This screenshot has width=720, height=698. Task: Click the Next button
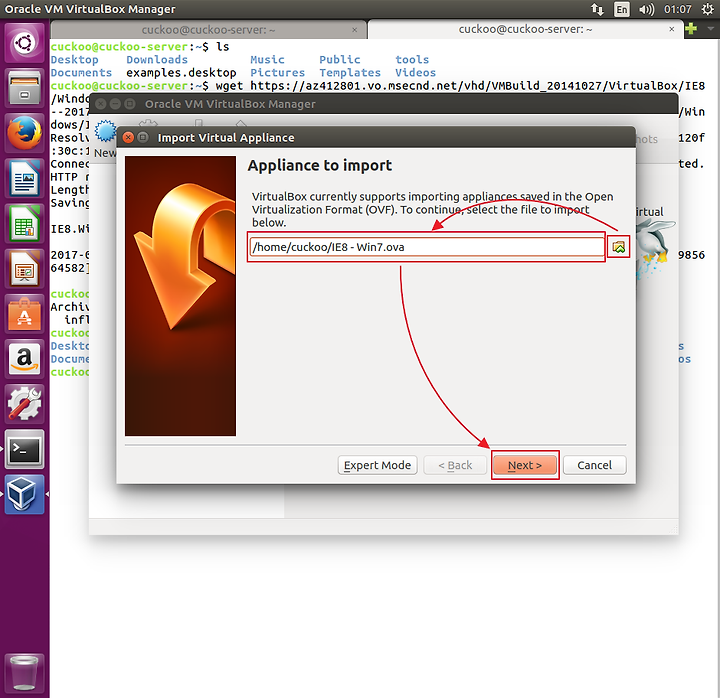pos(525,465)
